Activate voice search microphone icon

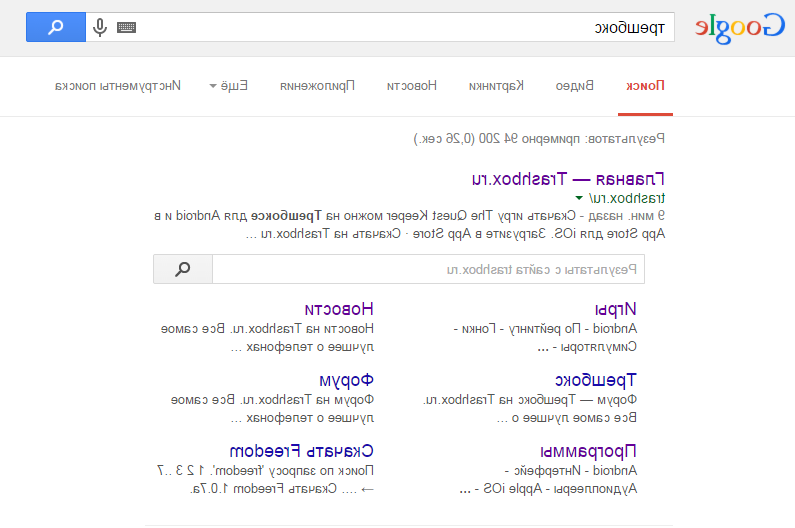pyautogui.click(x=100, y=27)
